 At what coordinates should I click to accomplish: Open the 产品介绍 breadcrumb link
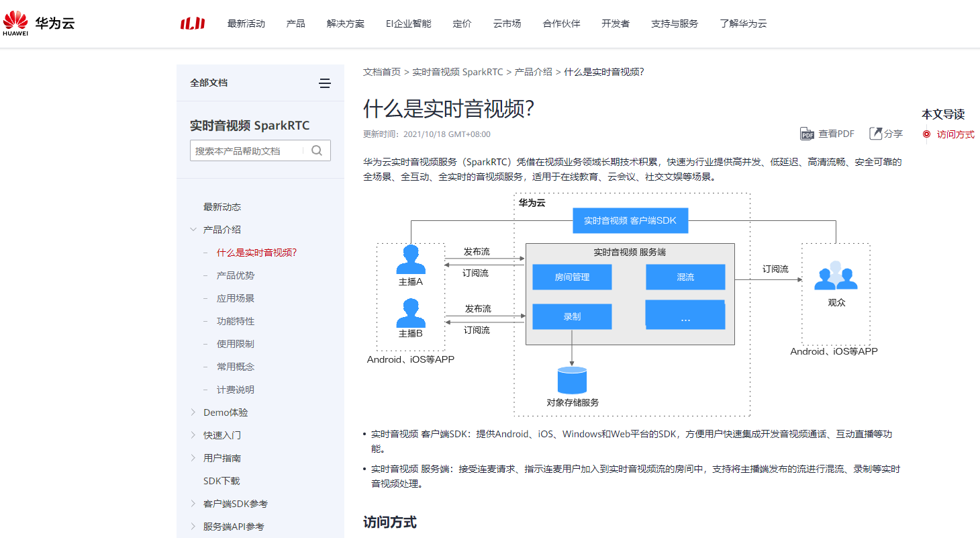[x=534, y=72]
